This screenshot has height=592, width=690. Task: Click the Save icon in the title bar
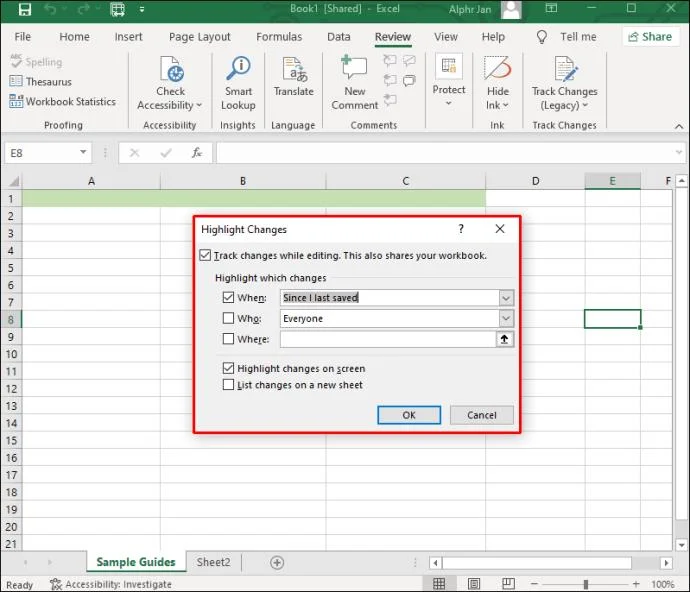coord(25,9)
